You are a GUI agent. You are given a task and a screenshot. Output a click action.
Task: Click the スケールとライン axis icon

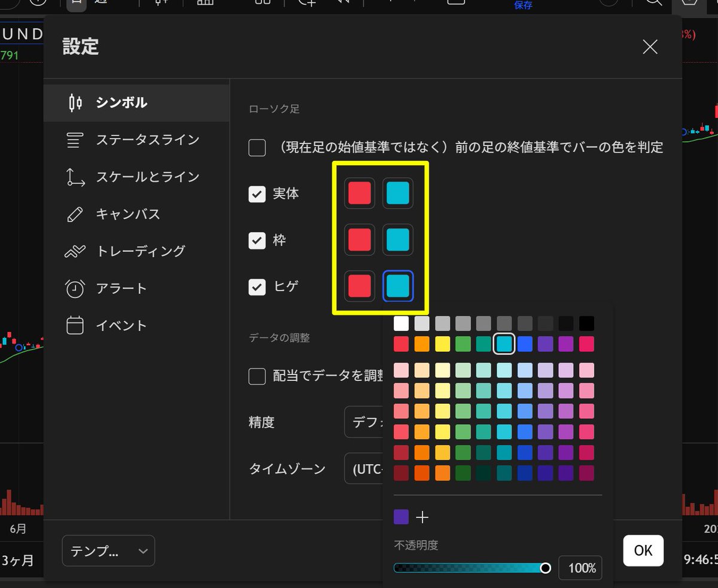(x=75, y=176)
